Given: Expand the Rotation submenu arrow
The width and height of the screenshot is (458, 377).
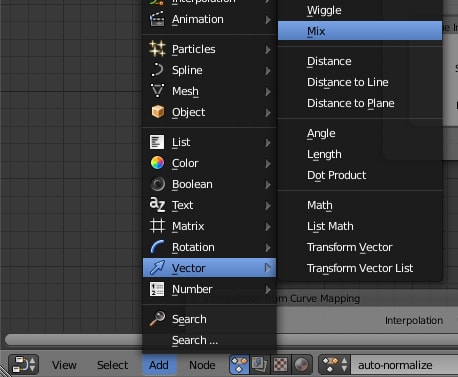Looking at the screenshot, I should 268,248.
